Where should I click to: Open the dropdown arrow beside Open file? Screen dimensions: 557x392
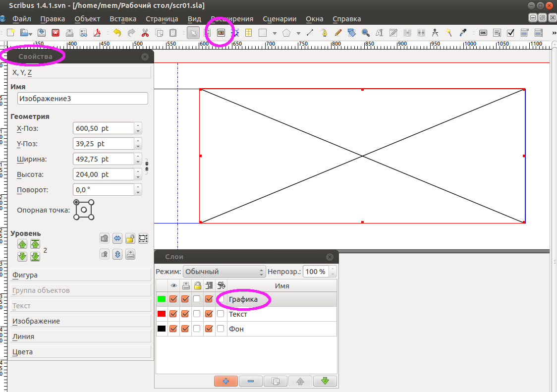pyautogui.click(x=31, y=34)
